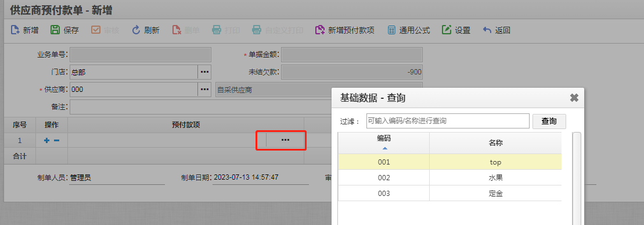Click the 新增 toolbar icon
644x225 pixels.
15,30
